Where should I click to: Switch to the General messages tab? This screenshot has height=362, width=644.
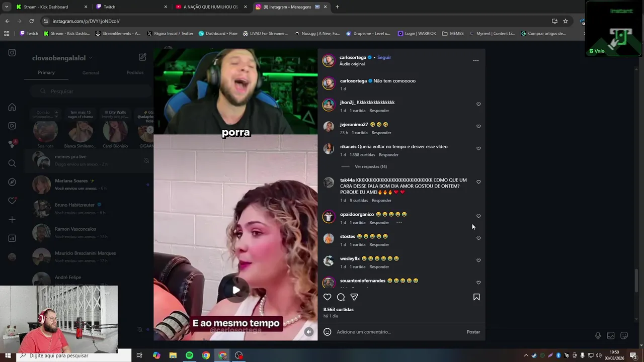[91, 73]
